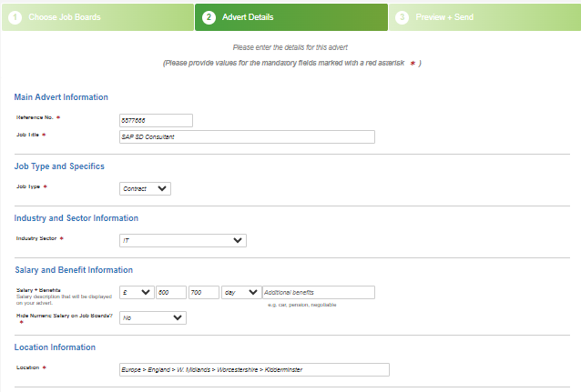This screenshot has width=581, height=392.
Task: Click the Industry and Sector Information heading
Action: (76, 218)
